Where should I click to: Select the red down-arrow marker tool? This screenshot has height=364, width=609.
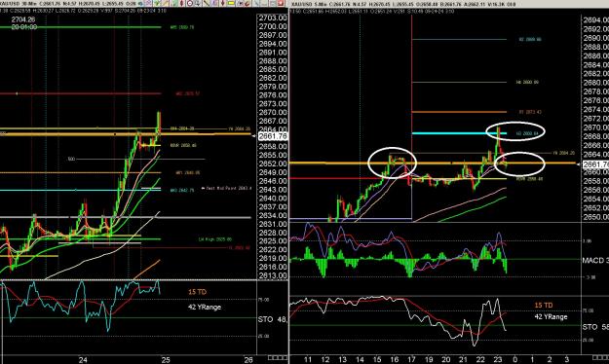pos(222,3)
